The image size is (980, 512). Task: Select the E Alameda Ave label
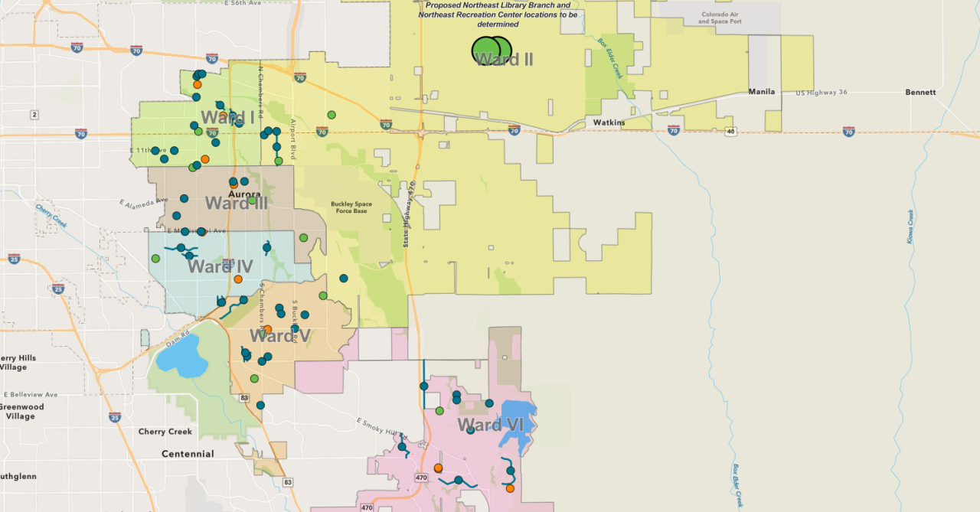point(143,203)
